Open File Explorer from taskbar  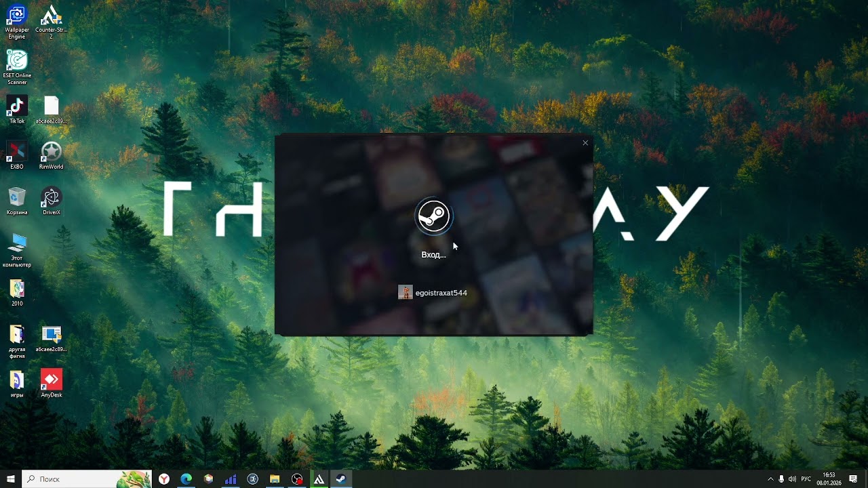(x=275, y=479)
